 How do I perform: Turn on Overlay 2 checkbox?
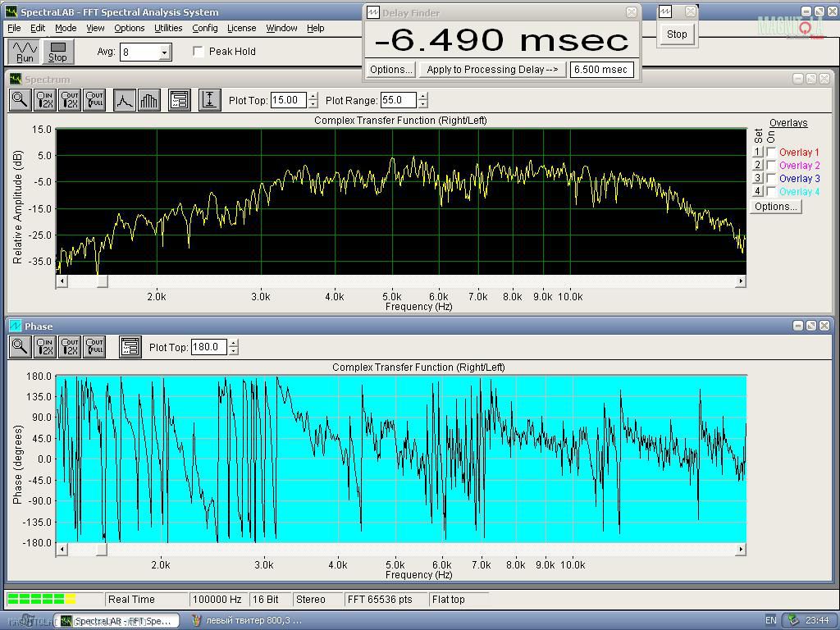[x=771, y=165]
